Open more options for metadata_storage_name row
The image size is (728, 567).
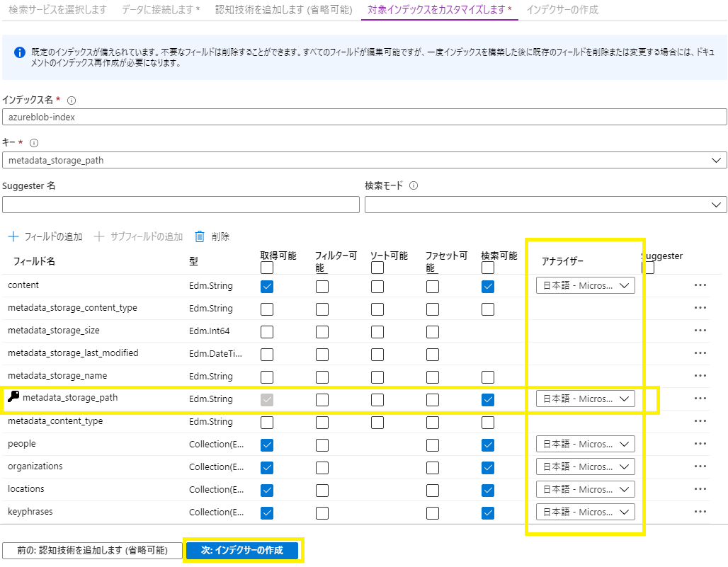pyautogui.click(x=700, y=376)
